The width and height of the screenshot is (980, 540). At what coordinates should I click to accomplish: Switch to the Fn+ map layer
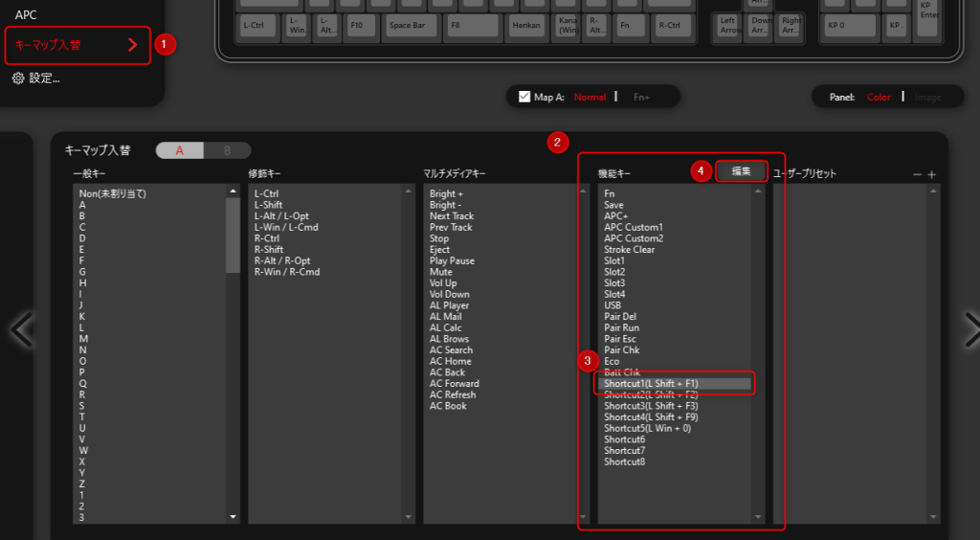[640, 97]
